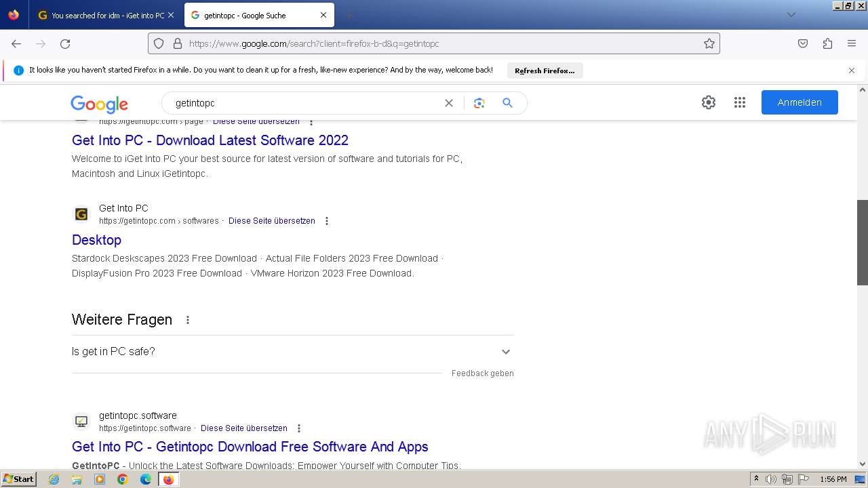
Task: Click the site security padlock icon
Action: tap(178, 43)
